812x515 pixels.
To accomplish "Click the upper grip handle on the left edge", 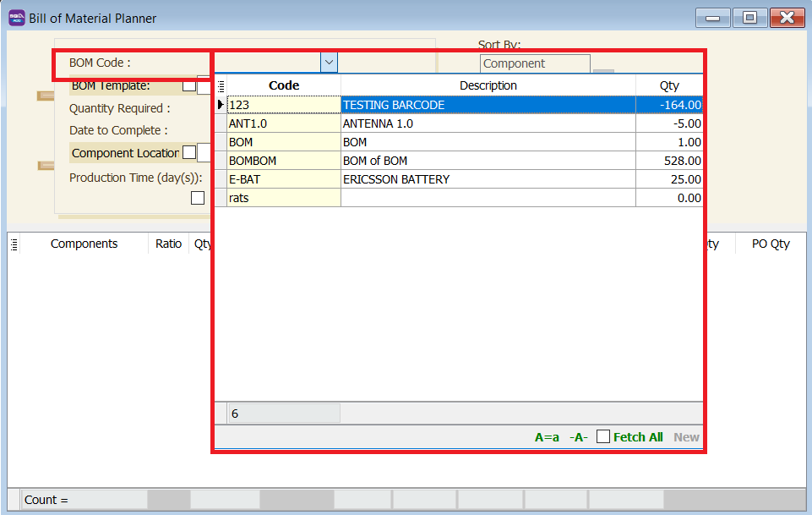I will click(45, 96).
